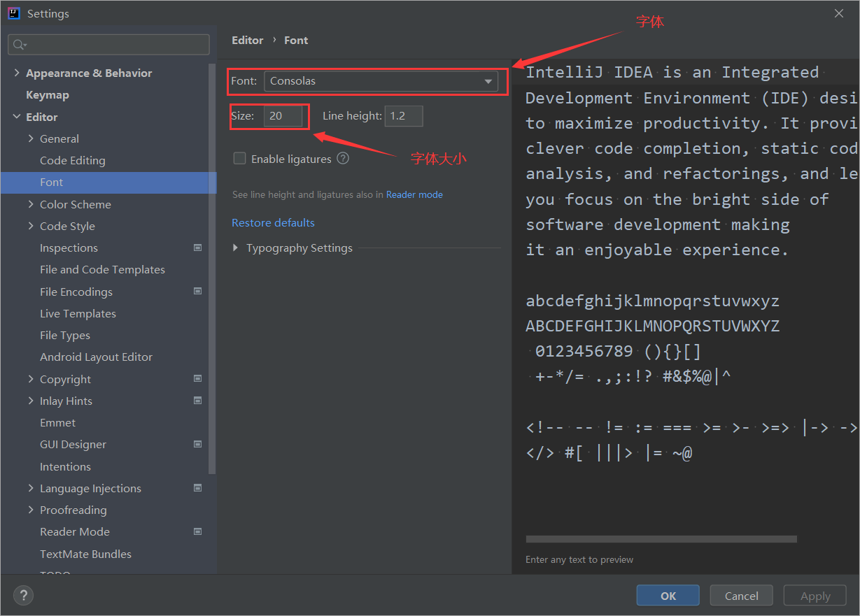The width and height of the screenshot is (860, 616).
Task: Click the settings search field
Action: [108, 45]
